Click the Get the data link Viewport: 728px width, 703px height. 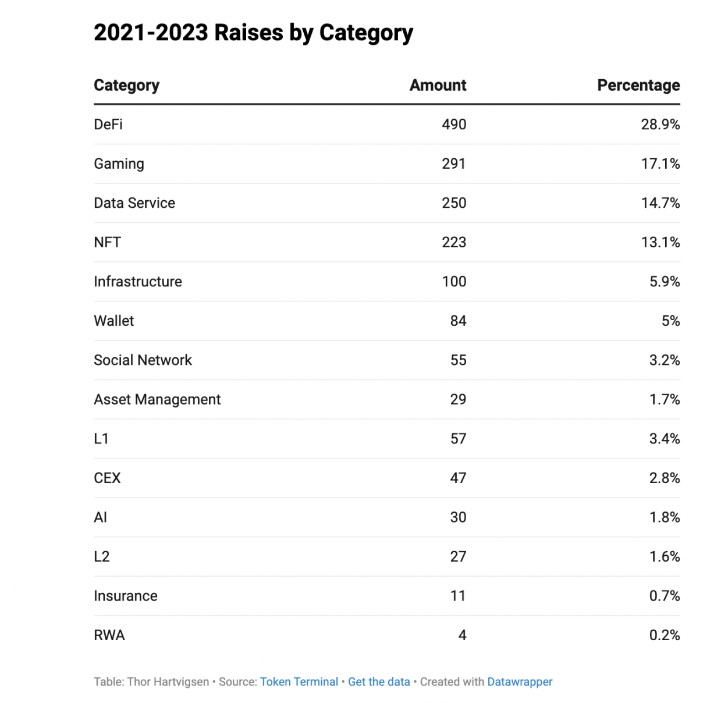point(379,681)
